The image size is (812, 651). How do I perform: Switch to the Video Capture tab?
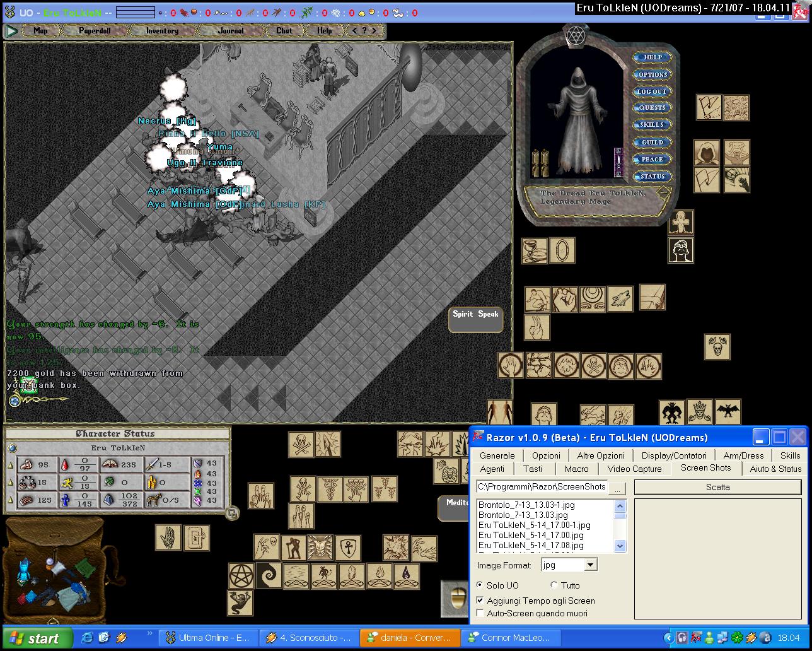pyautogui.click(x=634, y=469)
